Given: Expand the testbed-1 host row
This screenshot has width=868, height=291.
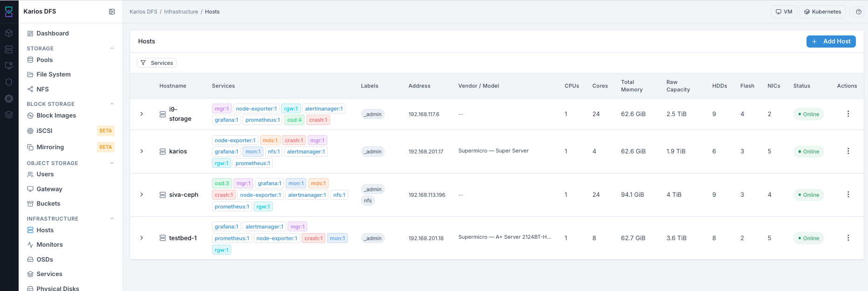Looking at the screenshot, I should pyautogui.click(x=142, y=238).
